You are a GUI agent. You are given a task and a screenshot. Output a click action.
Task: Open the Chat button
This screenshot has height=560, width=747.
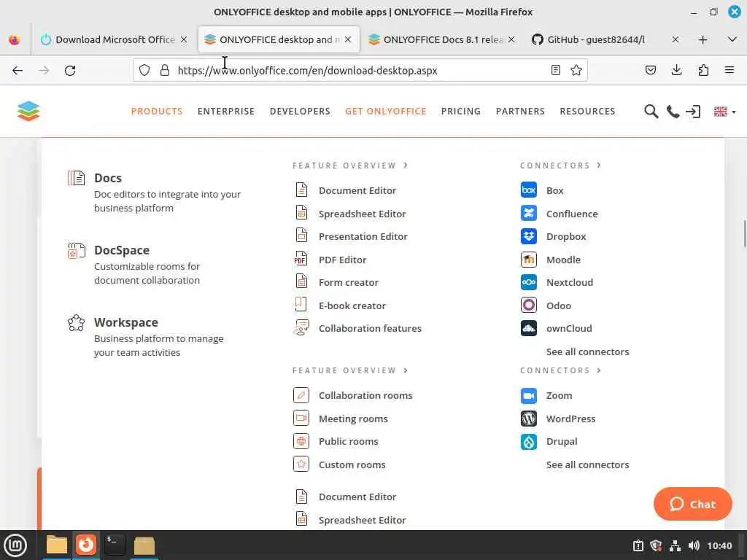(x=692, y=504)
